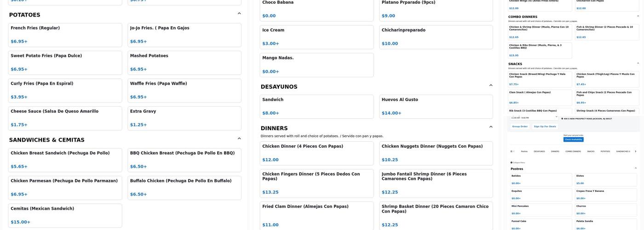Collapse the SANDWICHES & CEMITAS section

[x=239, y=138]
